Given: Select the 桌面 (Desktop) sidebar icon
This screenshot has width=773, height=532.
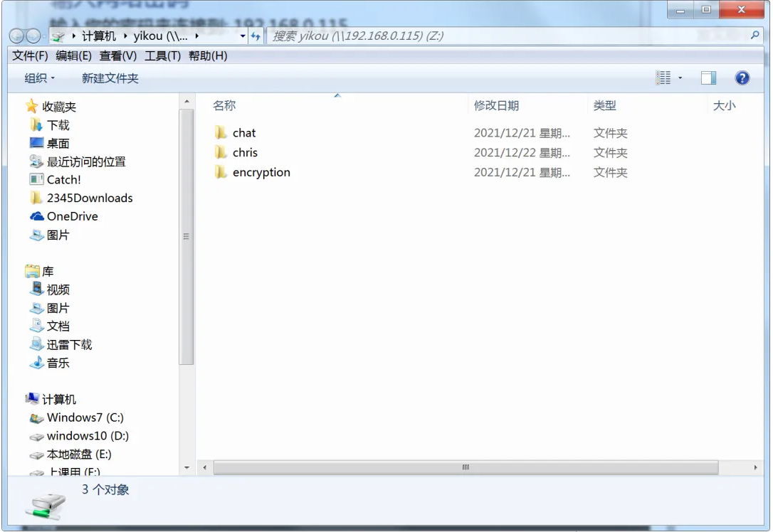Looking at the screenshot, I should (35, 143).
